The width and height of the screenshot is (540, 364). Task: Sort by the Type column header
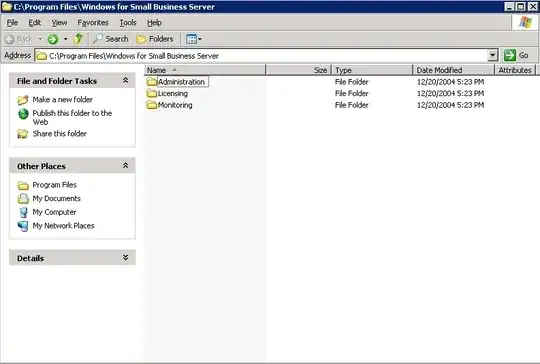372,70
